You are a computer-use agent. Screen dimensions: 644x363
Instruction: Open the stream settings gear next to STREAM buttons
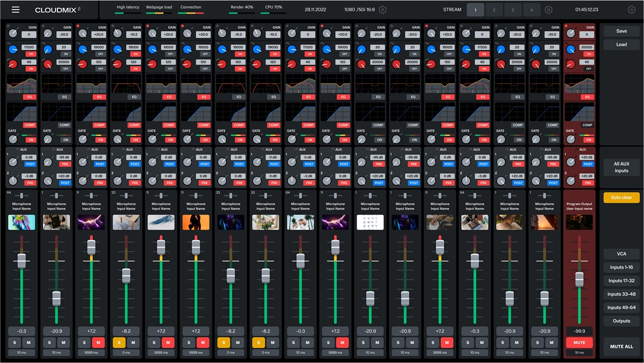point(548,9)
